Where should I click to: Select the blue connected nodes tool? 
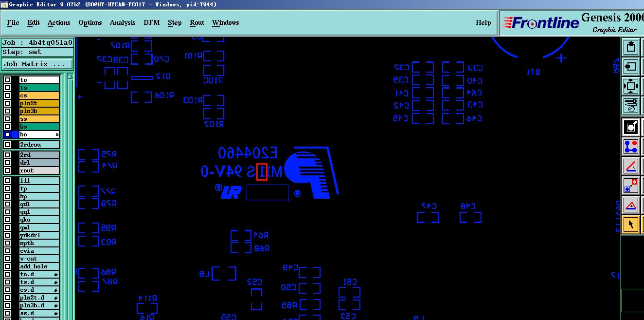(631, 147)
